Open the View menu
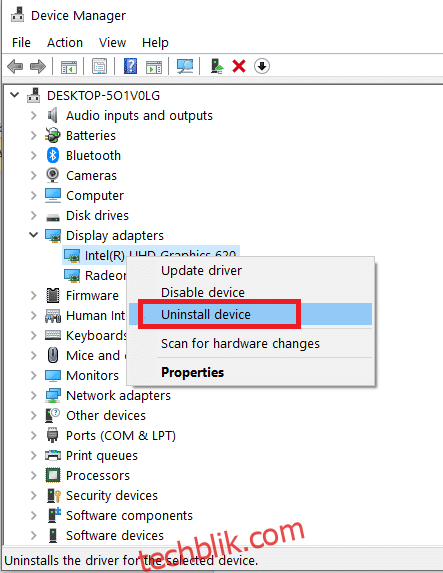This screenshot has height=573, width=443. point(112,43)
